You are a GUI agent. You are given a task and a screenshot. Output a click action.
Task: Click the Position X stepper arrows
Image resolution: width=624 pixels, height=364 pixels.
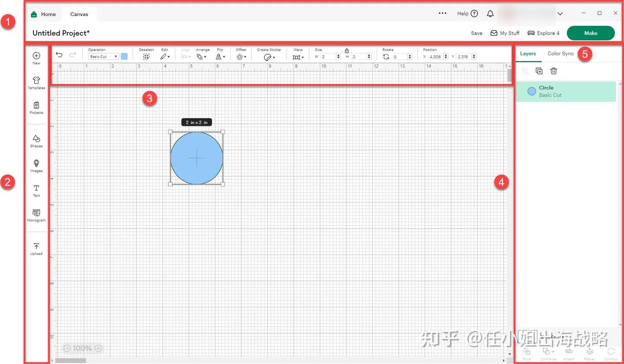(446, 57)
